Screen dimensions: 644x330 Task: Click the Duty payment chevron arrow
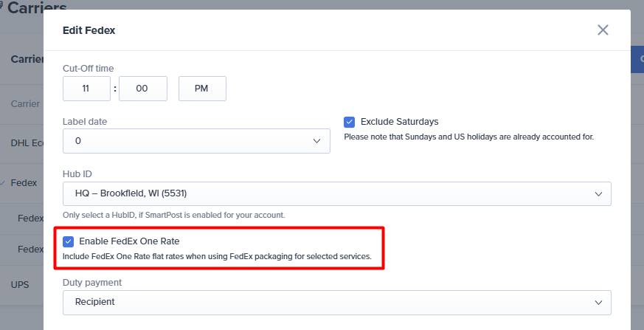click(x=598, y=303)
